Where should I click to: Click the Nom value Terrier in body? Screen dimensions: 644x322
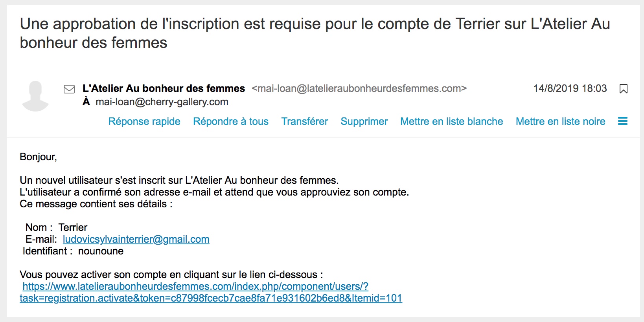[x=73, y=228]
